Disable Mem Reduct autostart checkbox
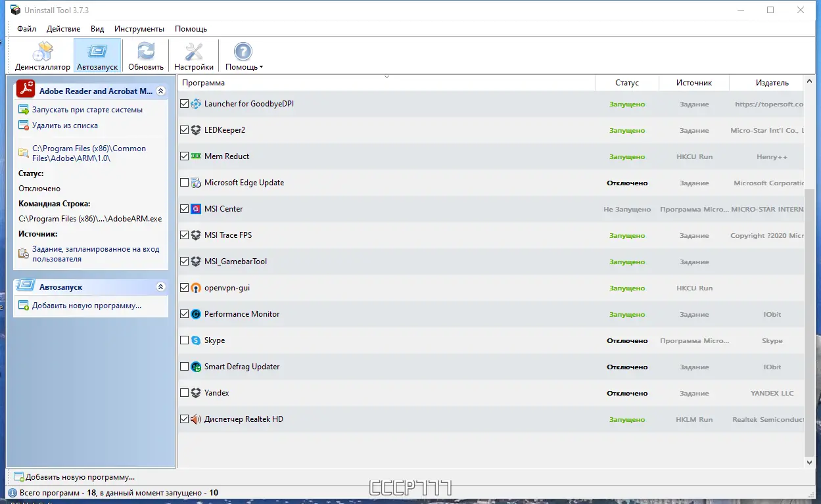821x504 pixels. (x=185, y=156)
